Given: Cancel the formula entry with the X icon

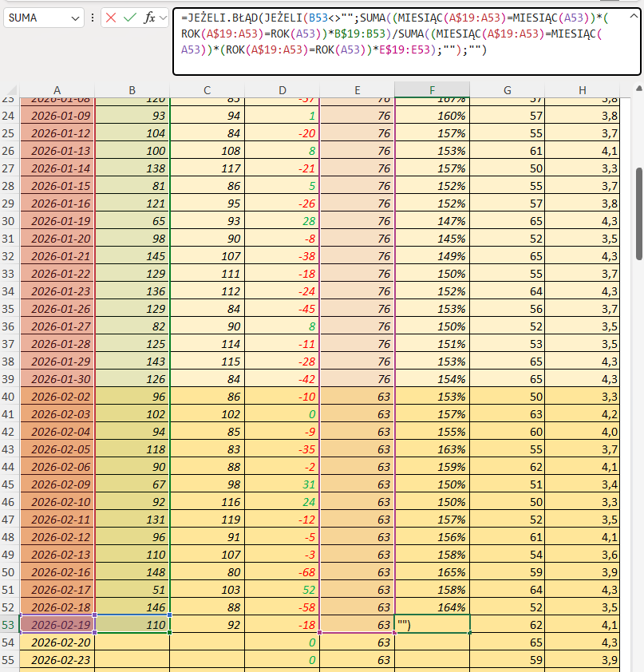Looking at the screenshot, I should [x=111, y=18].
